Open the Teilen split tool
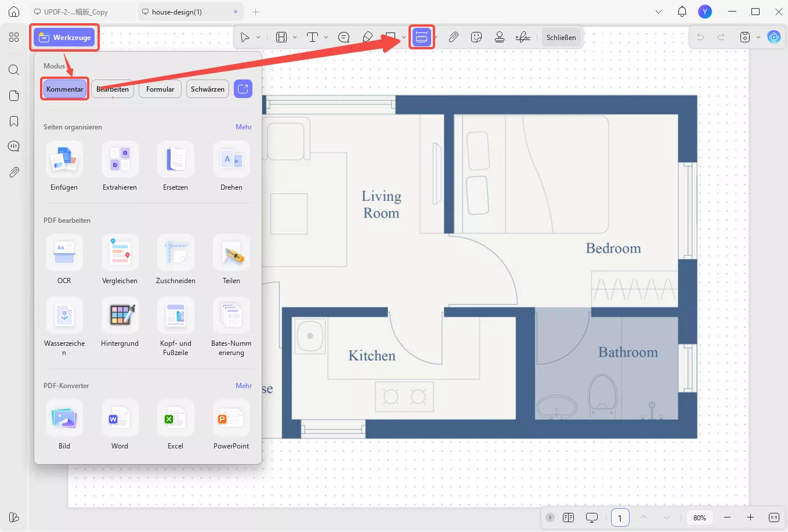Viewport: 788px width, 532px height. point(232,260)
